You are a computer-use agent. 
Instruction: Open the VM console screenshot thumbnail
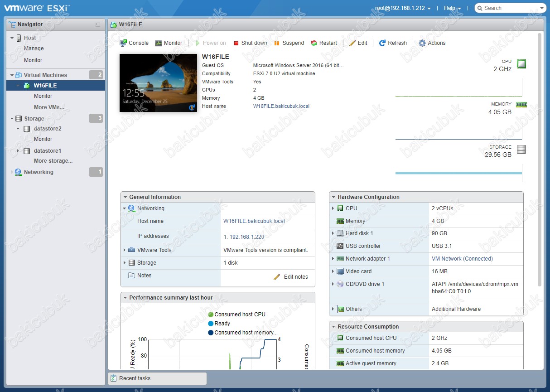(x=159, y=83)
